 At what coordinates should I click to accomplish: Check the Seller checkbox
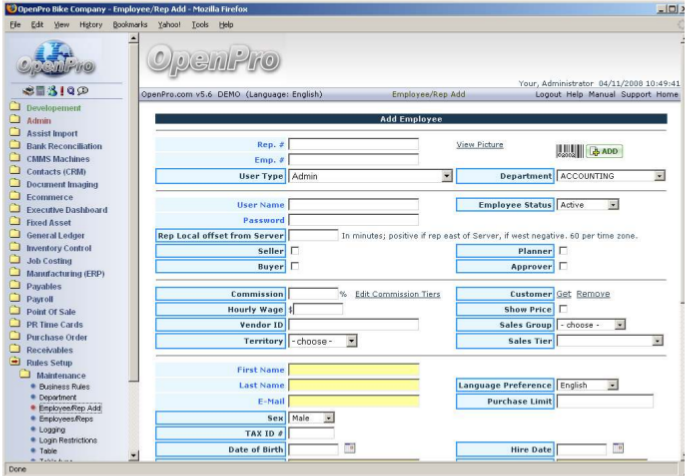(294, 251)
